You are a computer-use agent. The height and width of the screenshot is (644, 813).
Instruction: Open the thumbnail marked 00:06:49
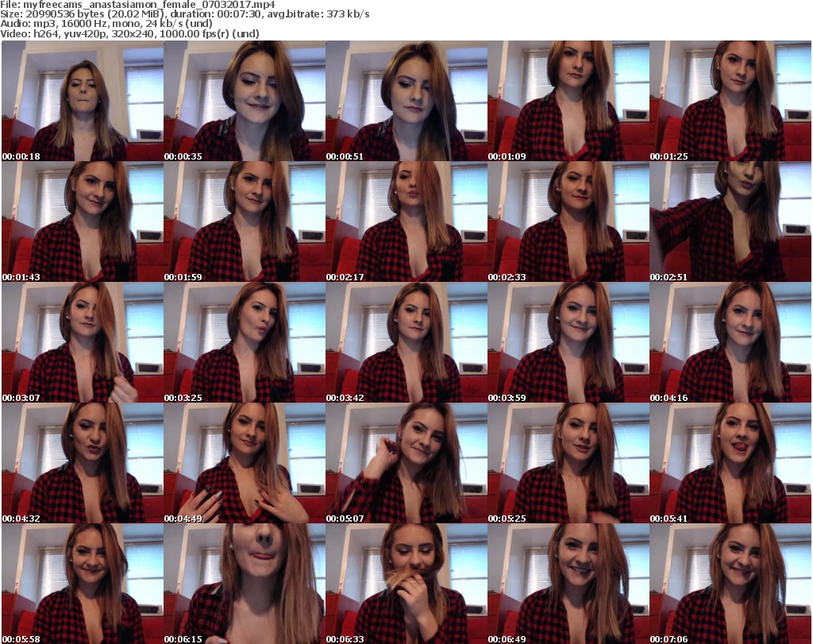click(x=568, y=584)
